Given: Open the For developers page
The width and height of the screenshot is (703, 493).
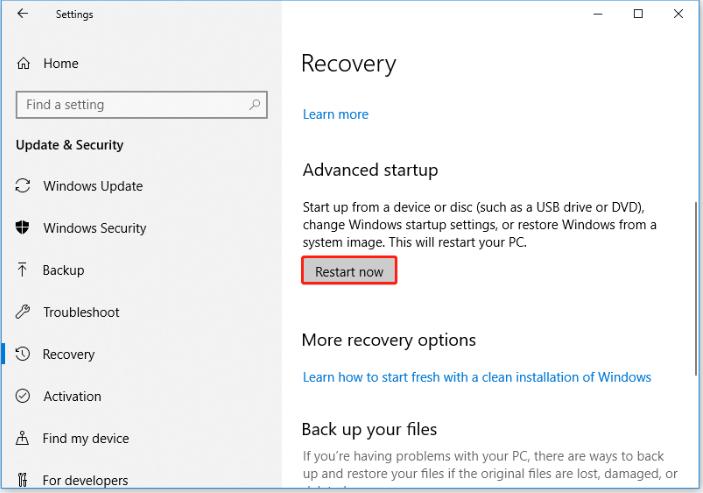Looking at the screenshot, I should pyautogui.click(x=85, y=480).
